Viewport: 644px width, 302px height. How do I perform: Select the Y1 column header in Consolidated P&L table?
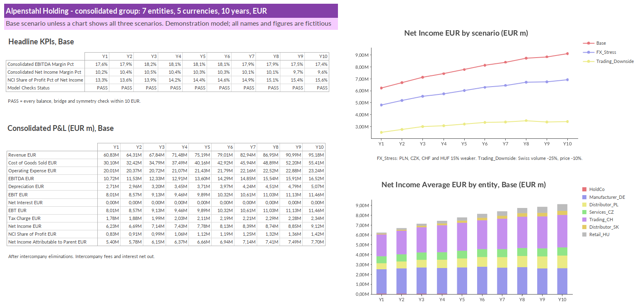click(x=109, y=147)
